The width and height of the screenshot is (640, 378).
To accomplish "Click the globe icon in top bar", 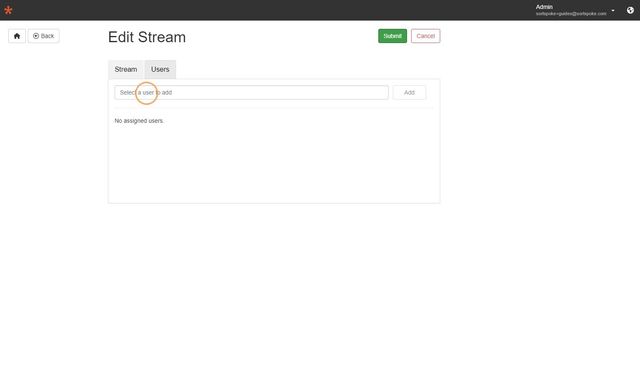I will [630, 10].
